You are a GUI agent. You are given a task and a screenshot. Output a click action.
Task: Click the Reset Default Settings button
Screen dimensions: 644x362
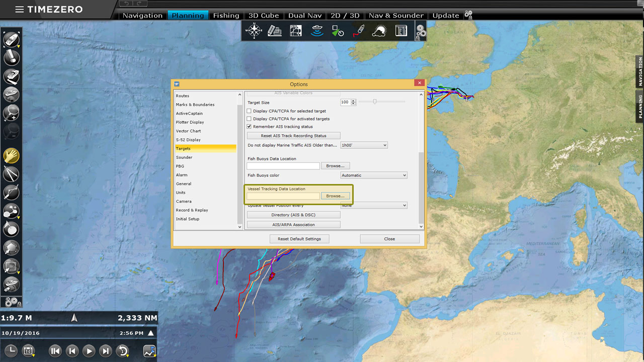299,239
